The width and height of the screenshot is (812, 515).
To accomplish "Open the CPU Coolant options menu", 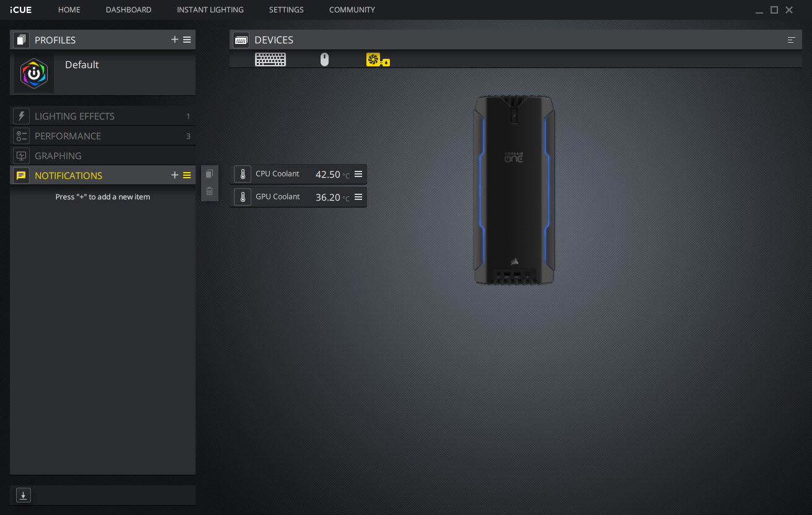I will tap(358, 174).
